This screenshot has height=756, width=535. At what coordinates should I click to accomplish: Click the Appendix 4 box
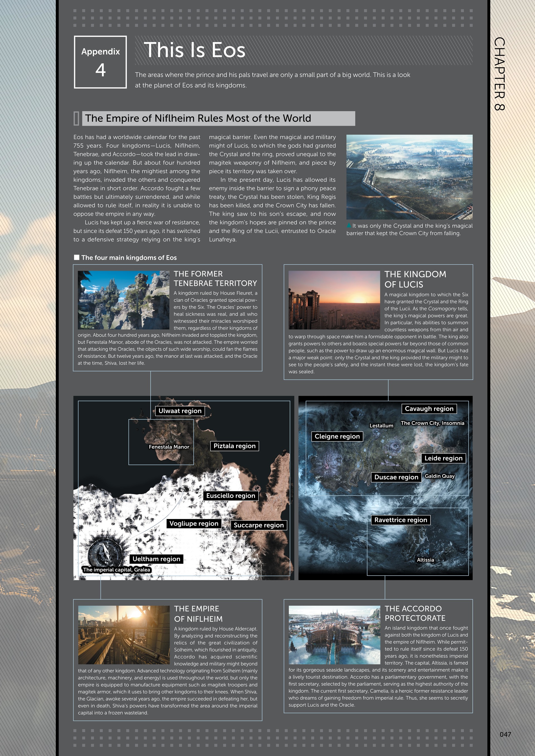click(101, 62)
